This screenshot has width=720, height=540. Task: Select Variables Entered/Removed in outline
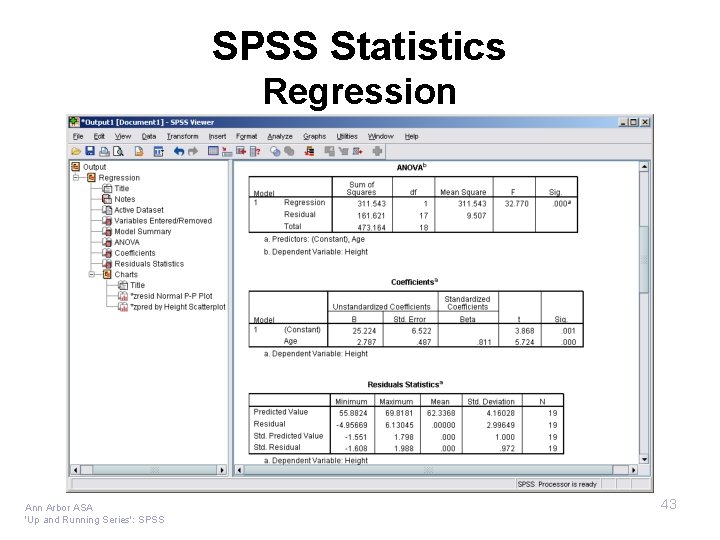tap(163, 221)
